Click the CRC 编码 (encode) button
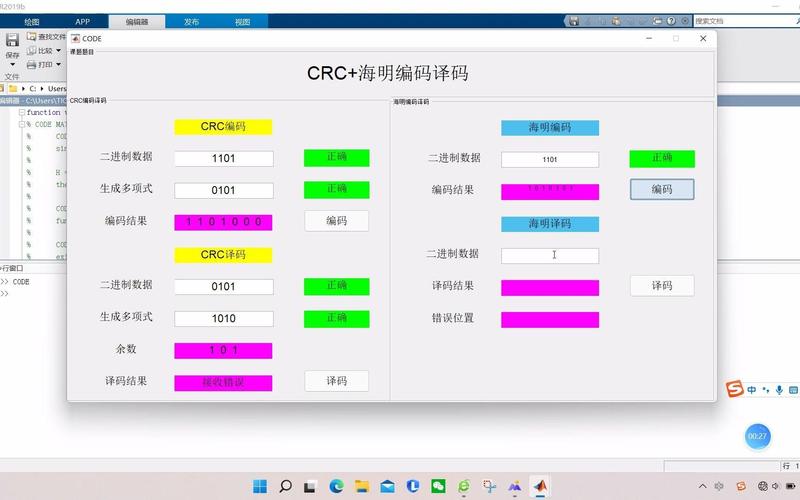This screenshot has width=800, height=500. pyautogui.click(x=337, y=221)
